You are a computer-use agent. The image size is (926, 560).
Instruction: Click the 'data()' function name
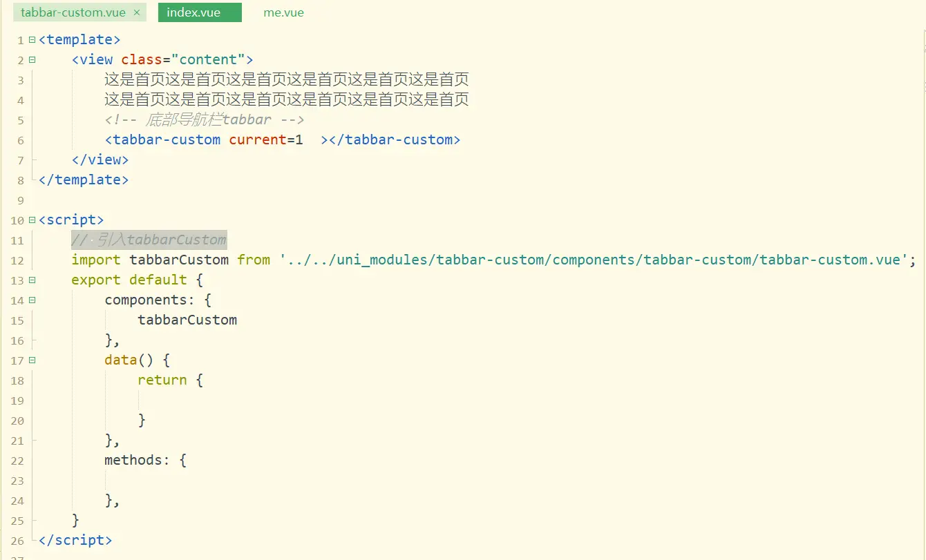coord(129,360)
